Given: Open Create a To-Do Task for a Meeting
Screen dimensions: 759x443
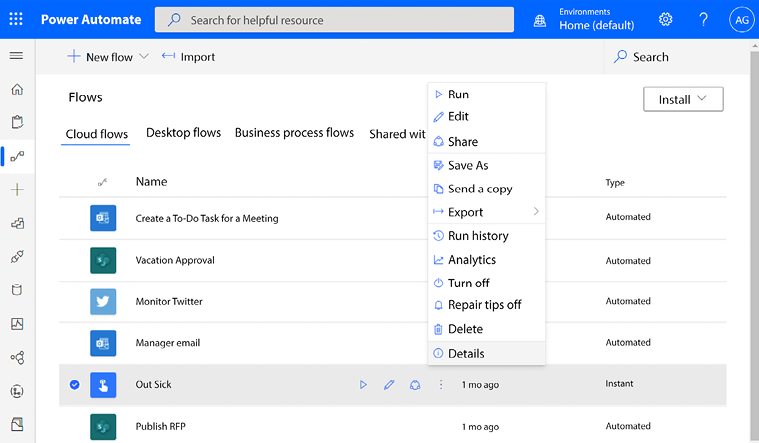Looking at the screenshot, I should [207, 218].
